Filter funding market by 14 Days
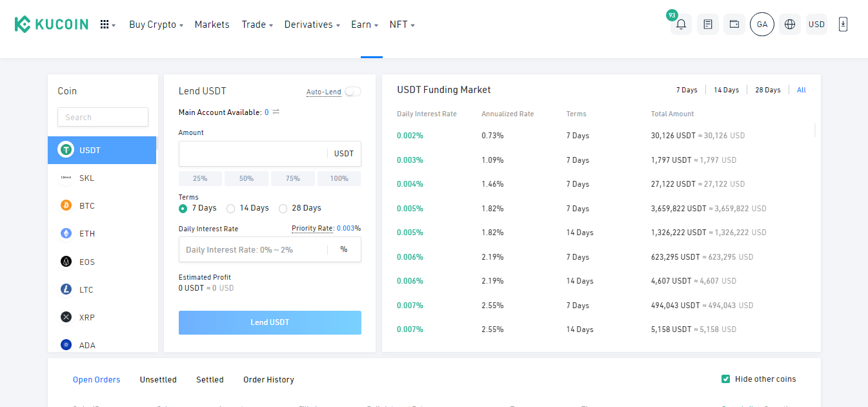868x407 pixels. [726, 90]
